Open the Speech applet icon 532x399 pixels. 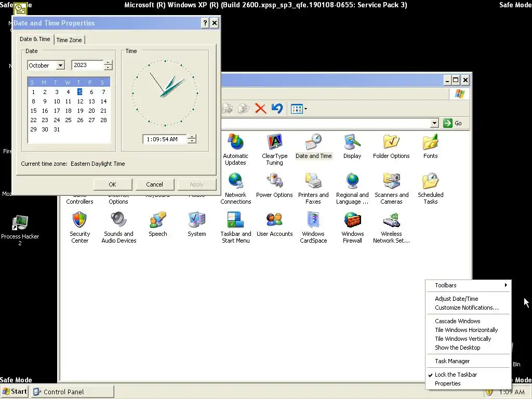pyautogui.click(x=158, y=224)
